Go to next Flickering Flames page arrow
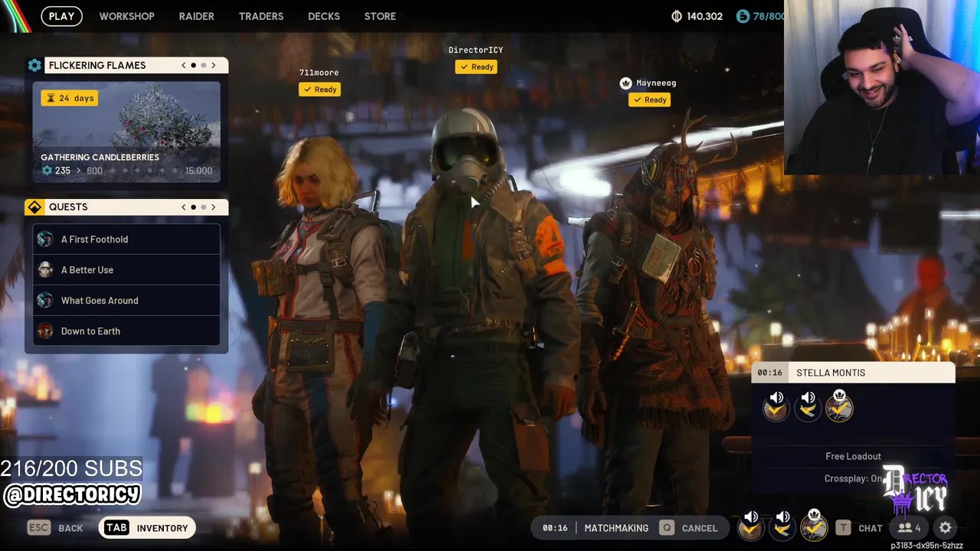Viewport: 980px width, 551px height. 214,65
